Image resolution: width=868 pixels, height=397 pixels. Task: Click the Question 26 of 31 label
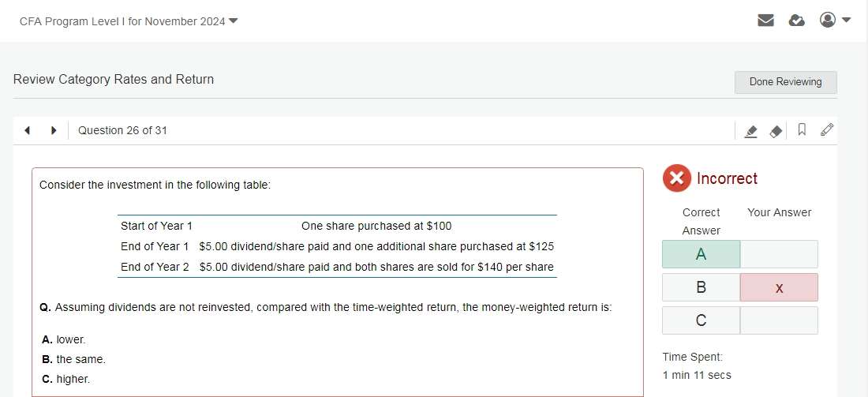(122, 130)
